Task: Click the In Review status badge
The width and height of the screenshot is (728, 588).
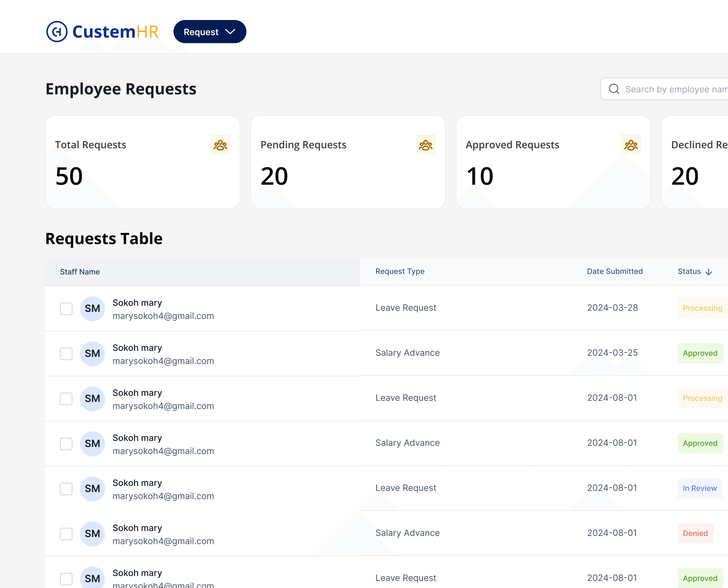Action: [x=699, y=488]
